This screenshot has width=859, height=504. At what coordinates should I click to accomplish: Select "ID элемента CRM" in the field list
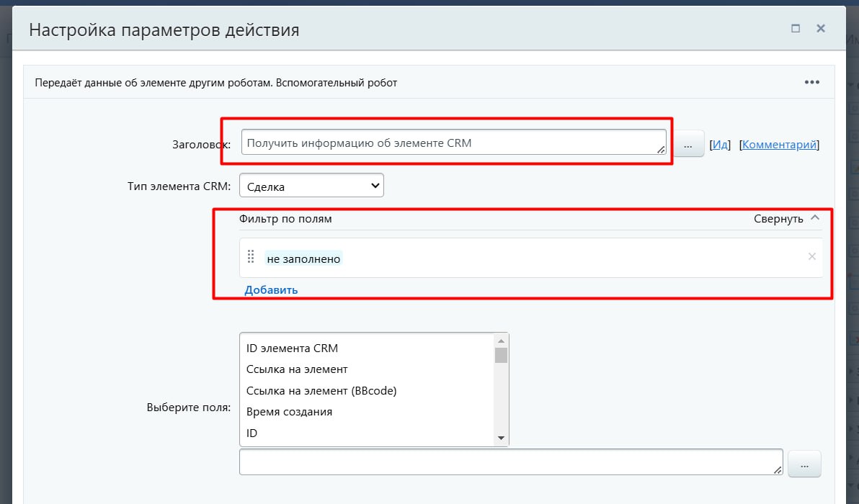[292, 348]
